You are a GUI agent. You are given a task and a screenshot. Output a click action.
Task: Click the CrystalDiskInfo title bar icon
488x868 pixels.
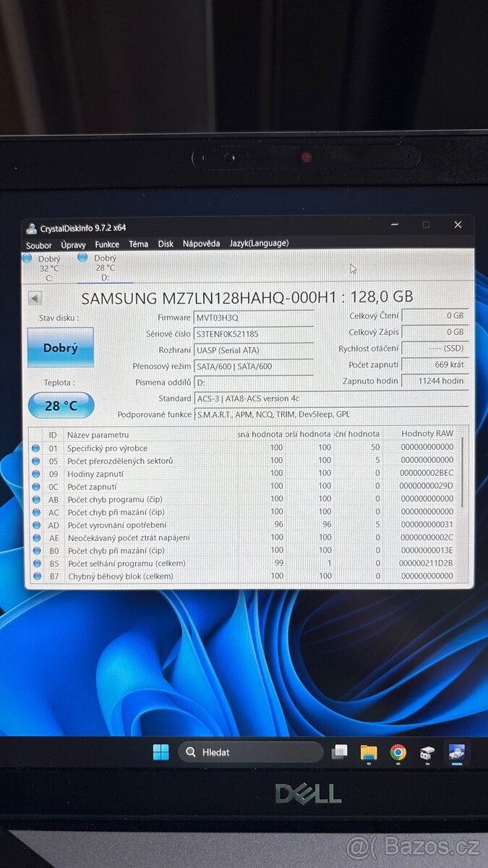[x=32, y=229]
